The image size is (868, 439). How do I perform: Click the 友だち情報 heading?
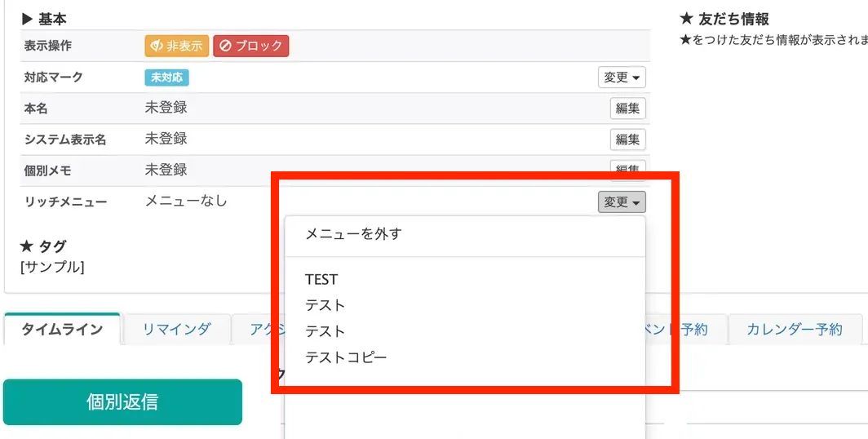(x=724, y=20)
